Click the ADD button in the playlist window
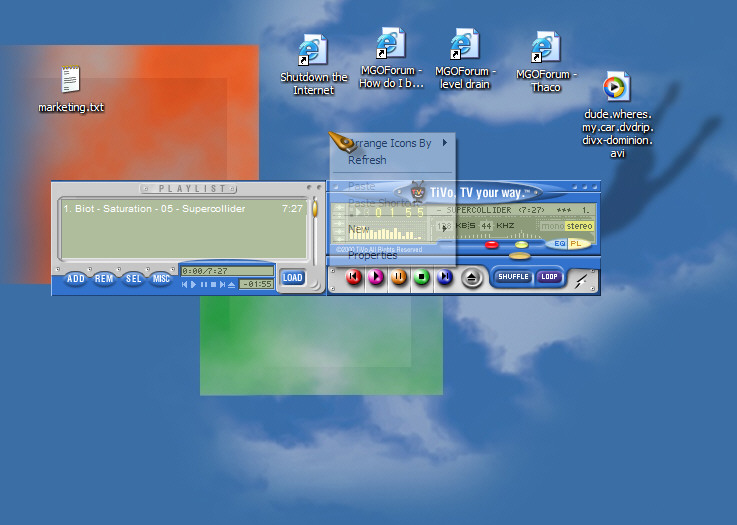 [76, 279]
